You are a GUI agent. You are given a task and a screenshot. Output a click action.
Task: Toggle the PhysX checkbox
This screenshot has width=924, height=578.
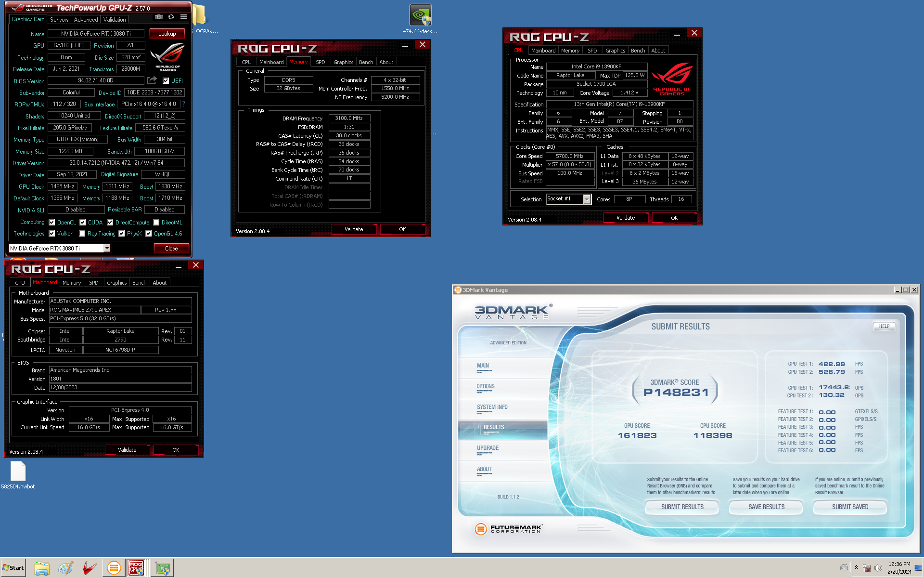point(122,234)
